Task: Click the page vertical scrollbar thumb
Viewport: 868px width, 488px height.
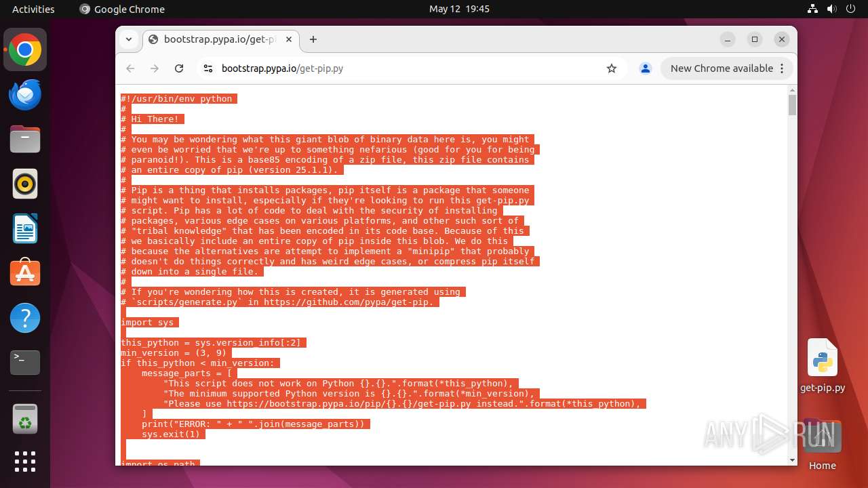Action: [792, 106]
